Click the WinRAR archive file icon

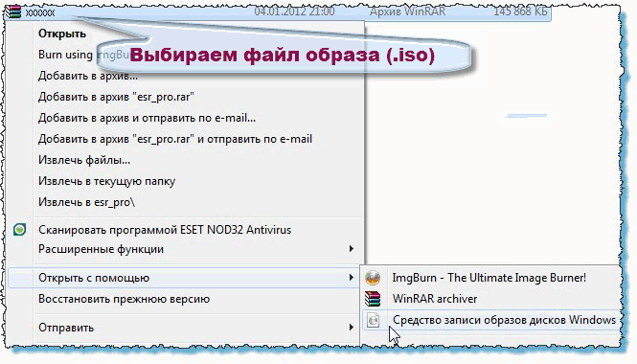tap(13, 11)
